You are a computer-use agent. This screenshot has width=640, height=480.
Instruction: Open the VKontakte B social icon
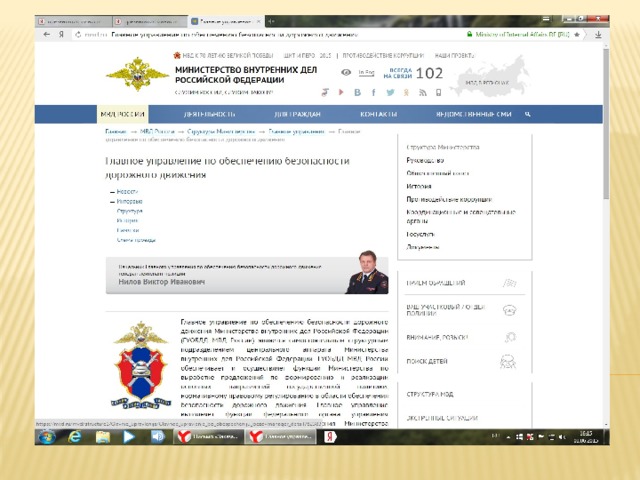(x=357, y=92)
